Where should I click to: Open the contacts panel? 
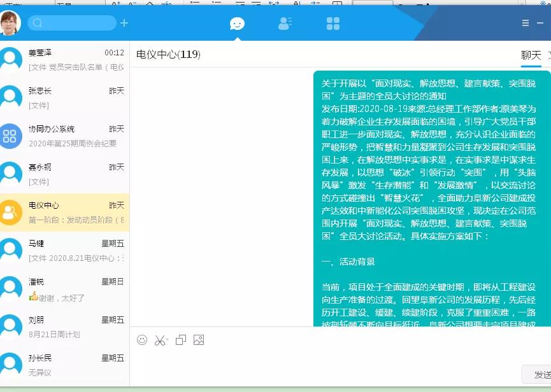285,23
